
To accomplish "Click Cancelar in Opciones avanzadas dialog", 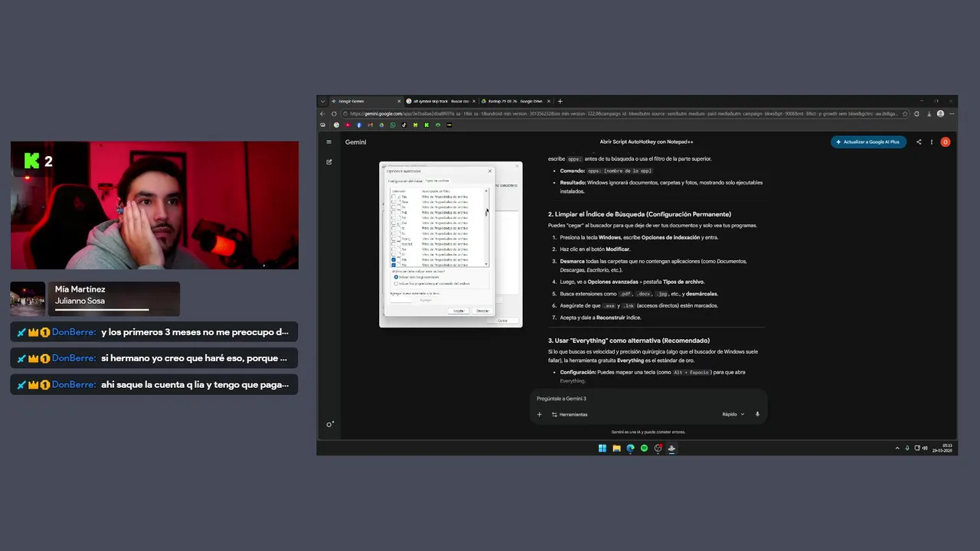I will (482, 311).
